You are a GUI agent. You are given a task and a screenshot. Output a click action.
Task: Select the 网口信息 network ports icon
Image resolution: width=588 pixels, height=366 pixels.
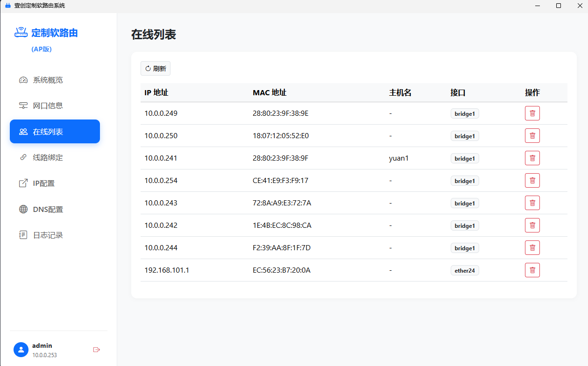pos(23,106)
